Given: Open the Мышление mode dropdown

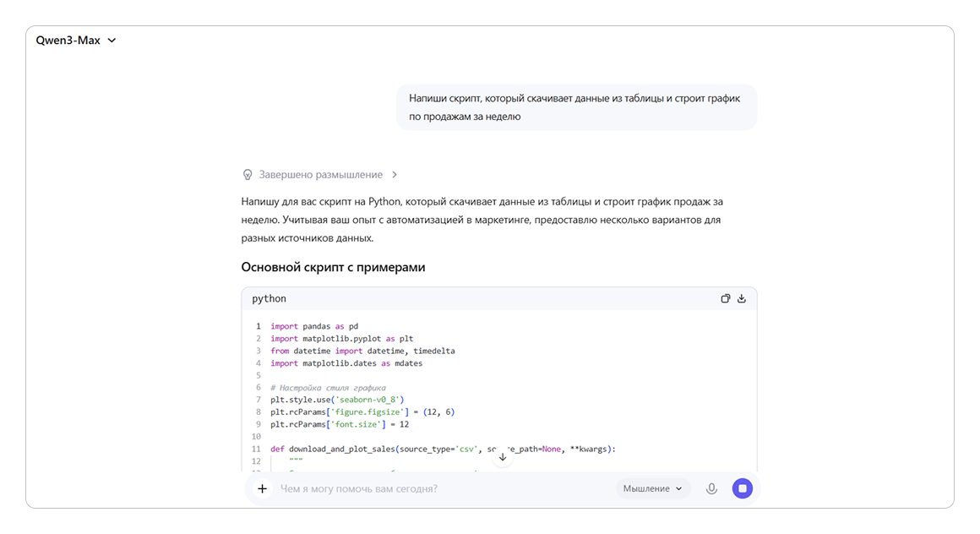Looking at the screenshot, I should tap(652, 488).
